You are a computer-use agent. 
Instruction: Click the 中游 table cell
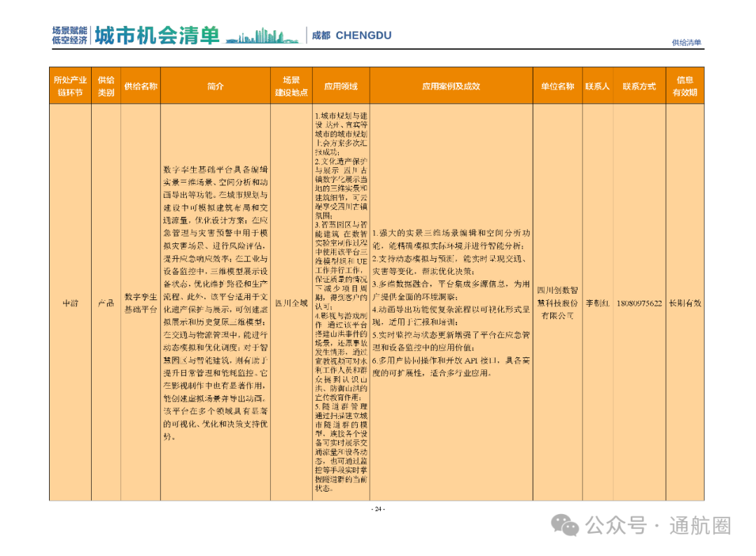point(71,303)
